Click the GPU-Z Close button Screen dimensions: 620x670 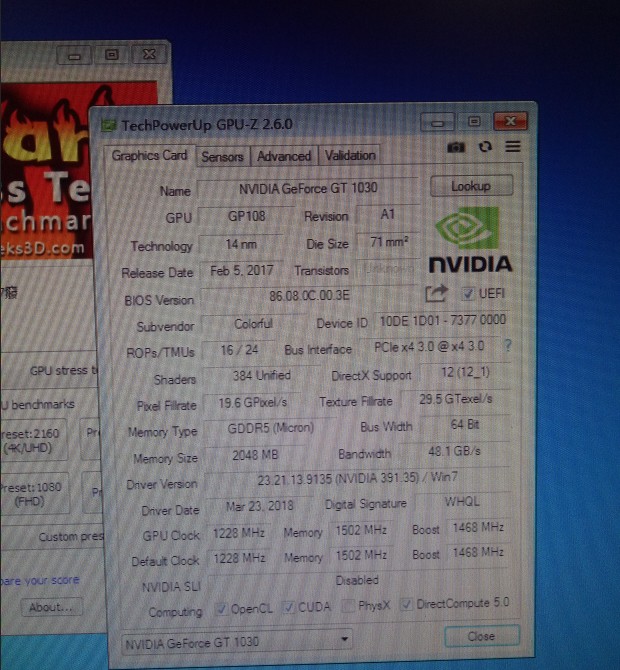[482, 636]
